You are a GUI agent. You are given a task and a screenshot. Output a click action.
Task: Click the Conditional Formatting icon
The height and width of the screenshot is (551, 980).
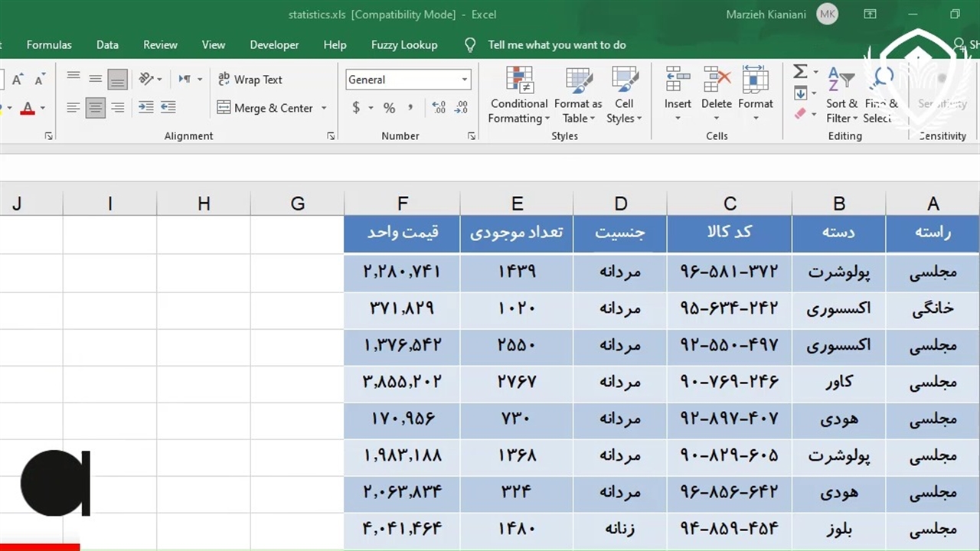tap(519, 81)
